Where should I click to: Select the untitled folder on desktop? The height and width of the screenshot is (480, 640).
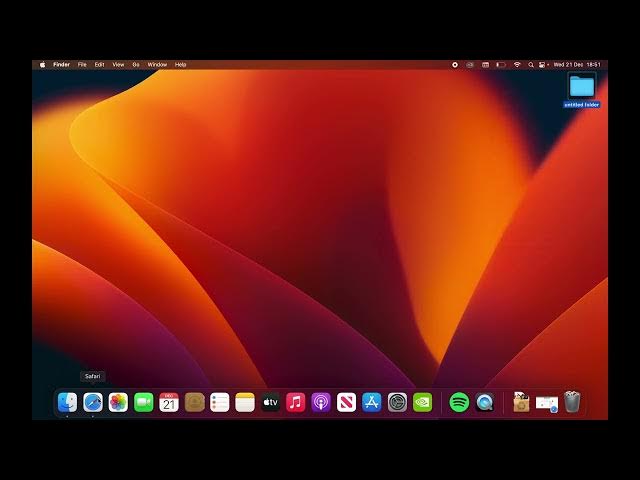pyautogui.click(x=582, y=86)
